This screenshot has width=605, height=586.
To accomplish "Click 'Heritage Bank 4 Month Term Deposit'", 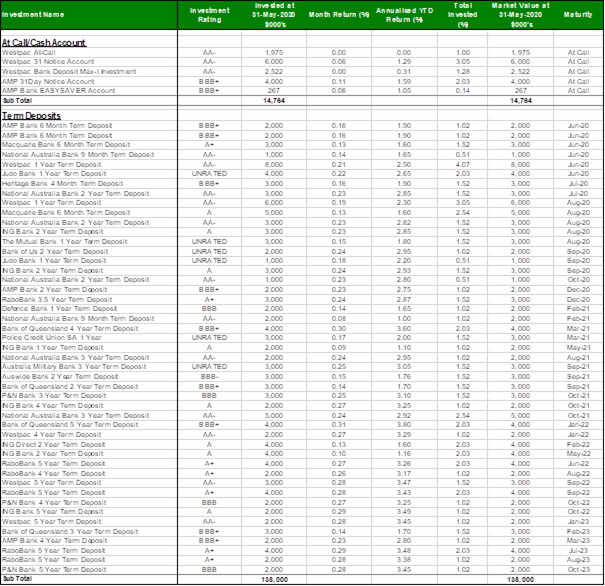I will [63, 184].
